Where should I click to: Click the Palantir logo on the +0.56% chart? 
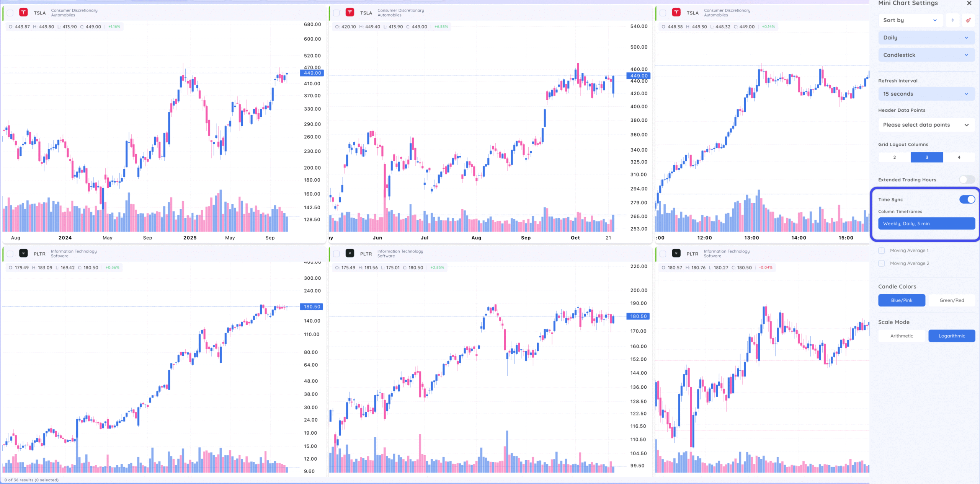pos(23,253)
